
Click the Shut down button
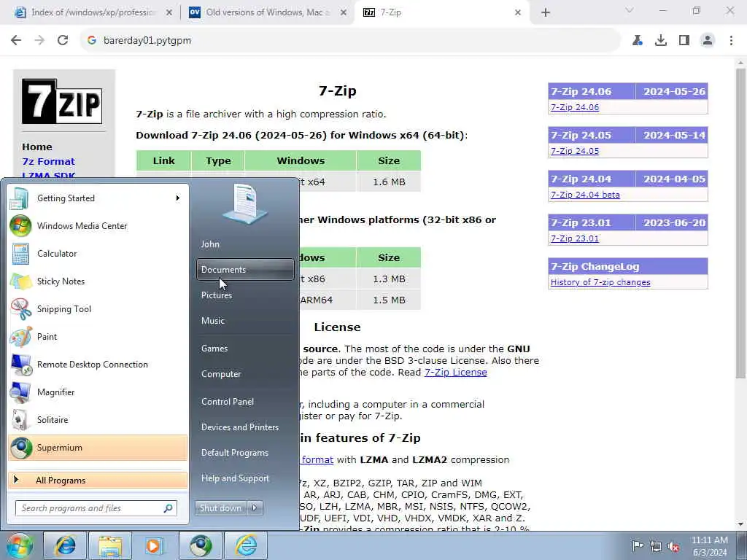pyautogui.click(x=220, y=508)
